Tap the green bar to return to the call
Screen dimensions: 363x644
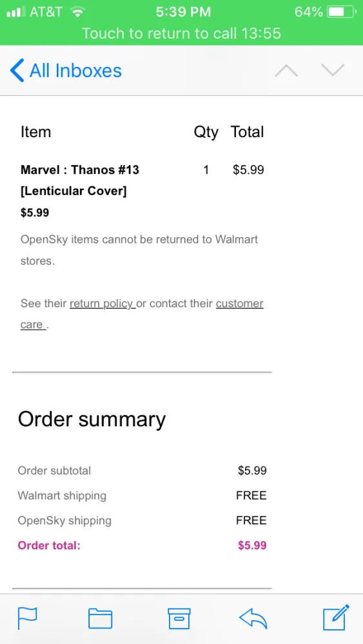181,33
